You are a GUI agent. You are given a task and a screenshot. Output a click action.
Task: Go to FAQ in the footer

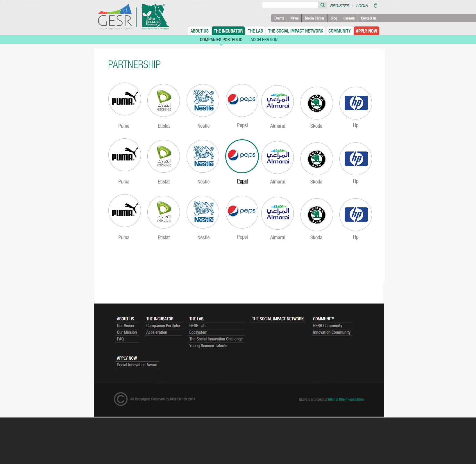click(x=120, y=339)
